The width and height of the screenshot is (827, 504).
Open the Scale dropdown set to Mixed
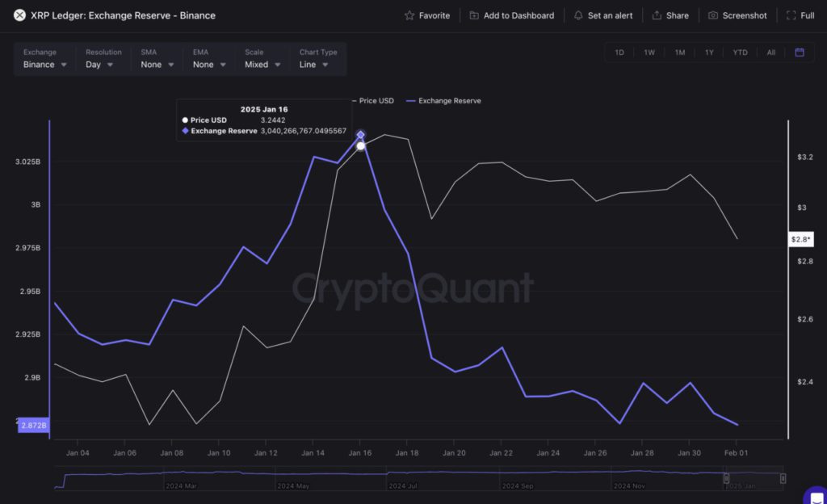[262, 58]
